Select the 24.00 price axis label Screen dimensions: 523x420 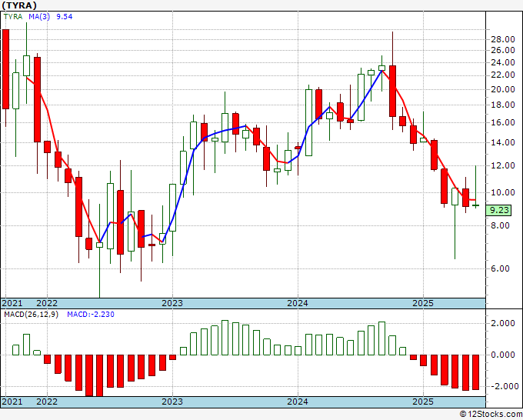503,62
